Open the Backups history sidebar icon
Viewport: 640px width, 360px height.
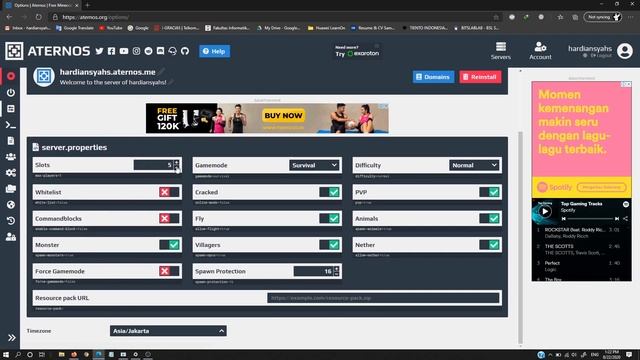(x=11, y=221)
